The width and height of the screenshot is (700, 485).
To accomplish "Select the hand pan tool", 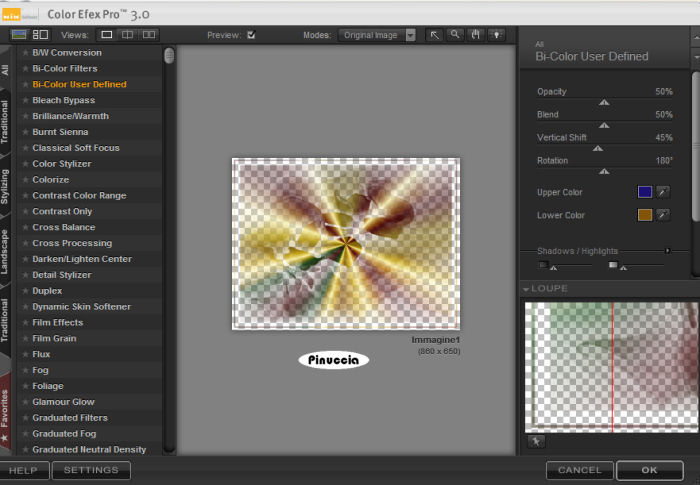I will click(x=475, y=35).
